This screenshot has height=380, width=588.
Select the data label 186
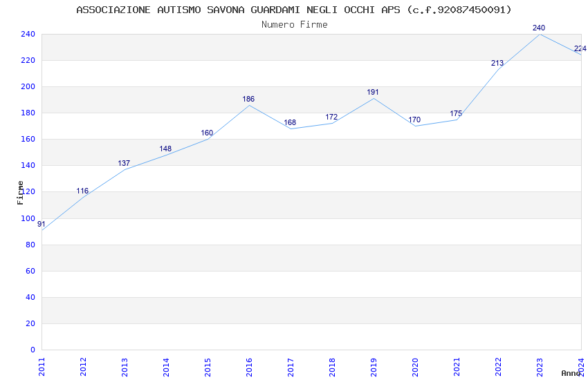[248, 99]
